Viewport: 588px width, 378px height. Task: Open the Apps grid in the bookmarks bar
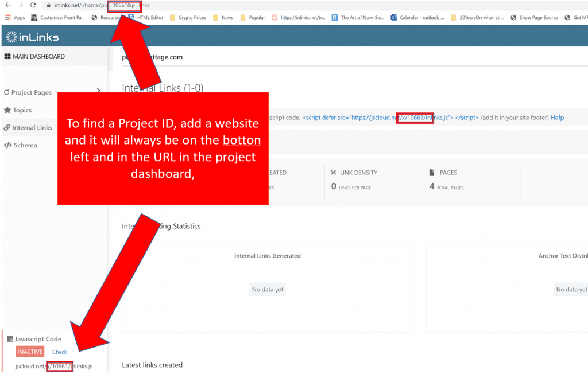coord(15,18)
